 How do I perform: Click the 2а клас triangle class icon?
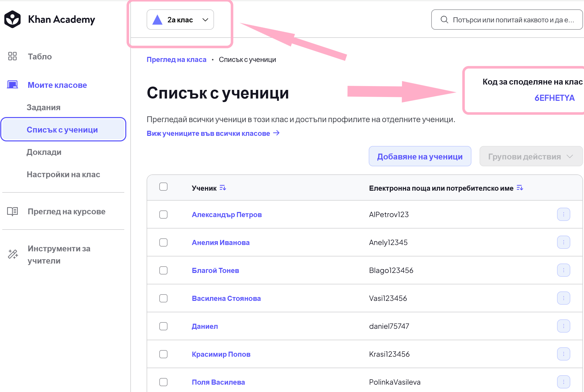pyautogui.click(x=157, y=20)
